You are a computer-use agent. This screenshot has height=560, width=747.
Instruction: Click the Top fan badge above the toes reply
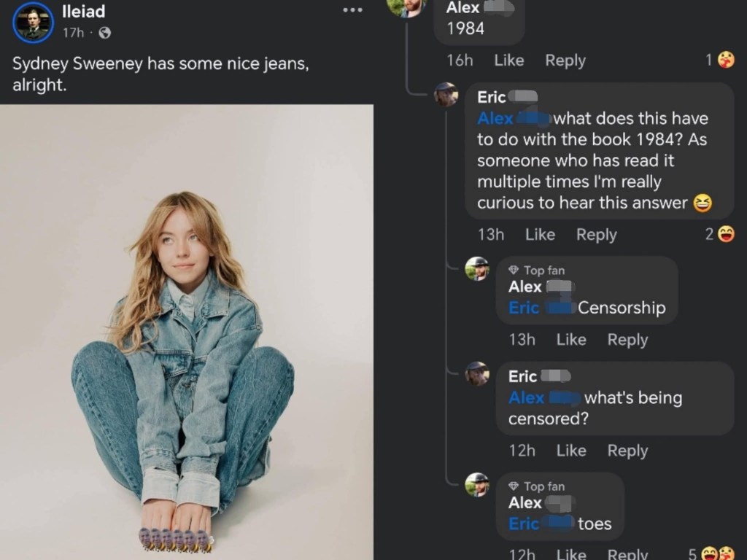point(536,486)
